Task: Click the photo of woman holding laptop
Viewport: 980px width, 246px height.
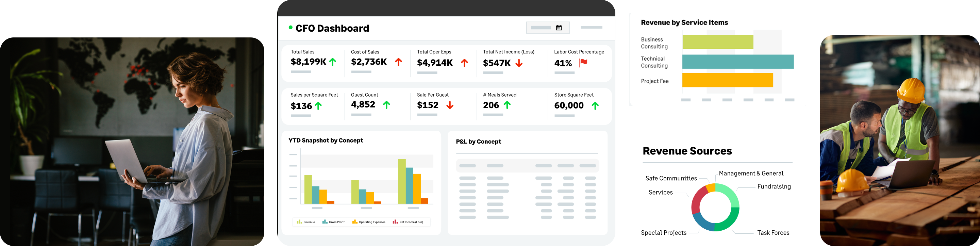Action: coord(132,142)
